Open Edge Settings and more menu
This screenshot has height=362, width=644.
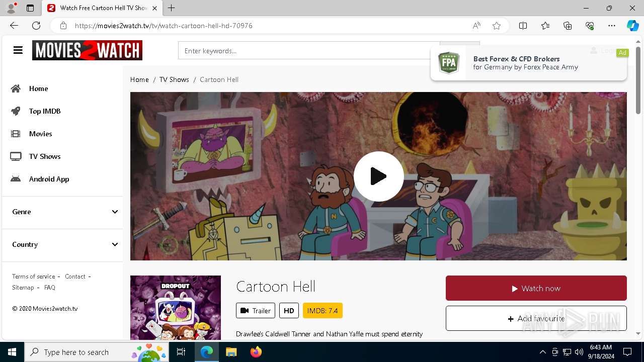tap(612, 26)
